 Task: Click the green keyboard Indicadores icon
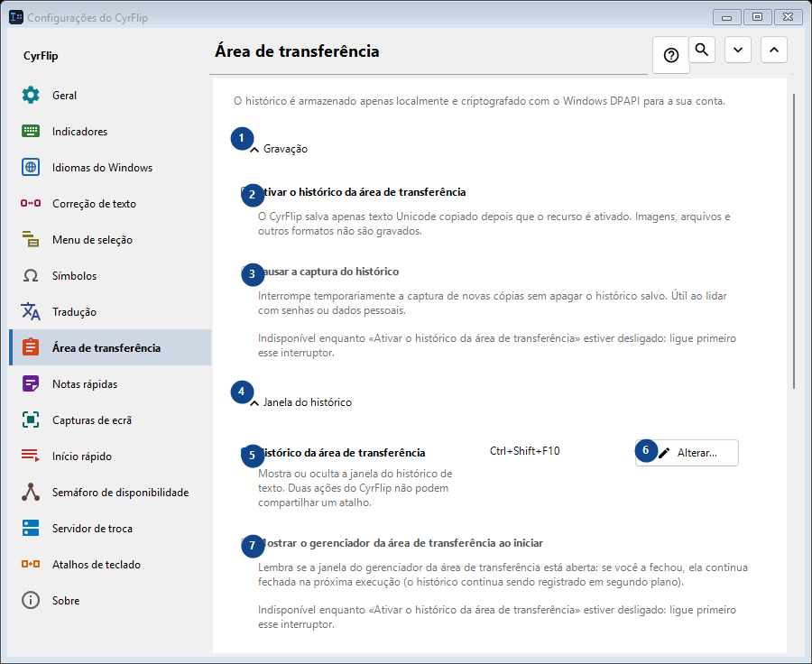[31, 131]
